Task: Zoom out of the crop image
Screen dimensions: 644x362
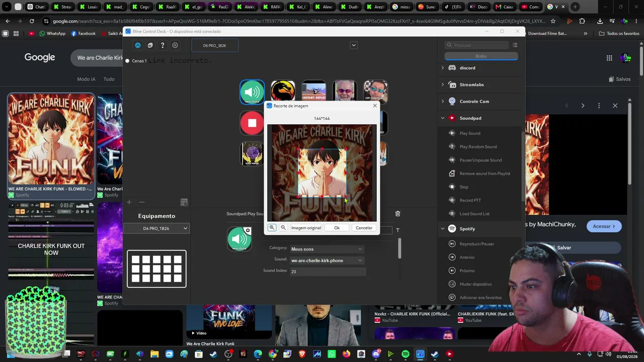Action: (x=283, y=228)
